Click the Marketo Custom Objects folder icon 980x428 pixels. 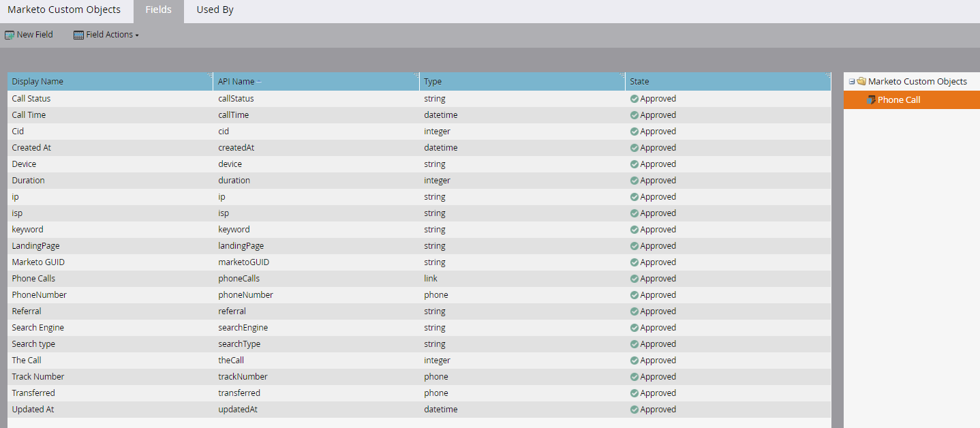861,82
